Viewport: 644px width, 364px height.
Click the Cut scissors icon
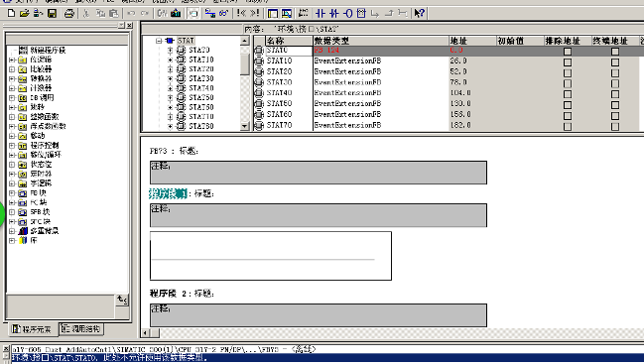pyautogui.click(x=86, y=14)
